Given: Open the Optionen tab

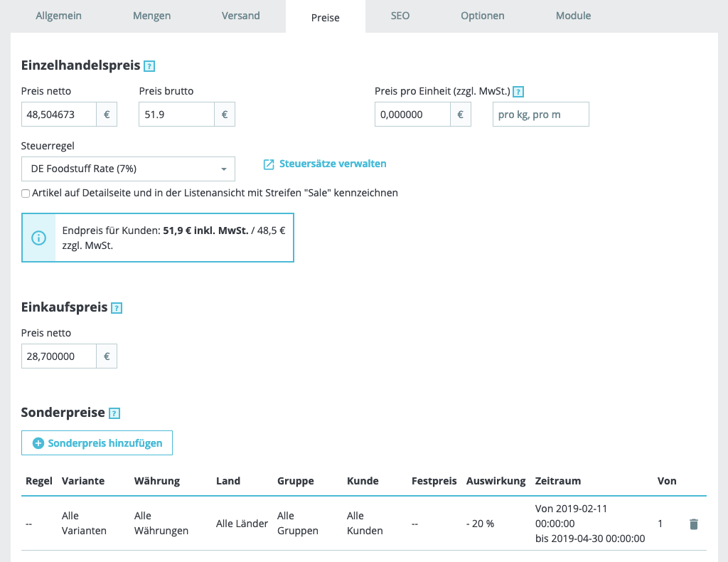Looking at the screenshot, I should [x=482, y=16].
